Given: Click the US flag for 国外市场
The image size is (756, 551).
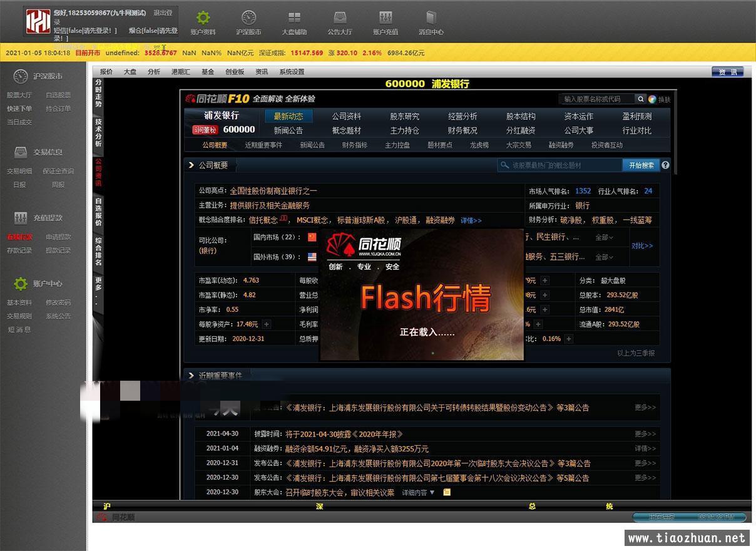Looking at the screenshot, I should 312,257.
